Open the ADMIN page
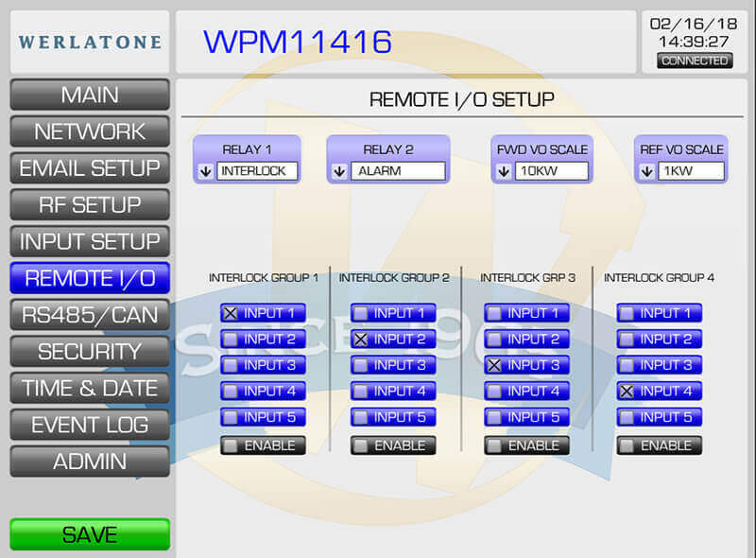Screen dimensions: 756x558 (x=90, y=462)
